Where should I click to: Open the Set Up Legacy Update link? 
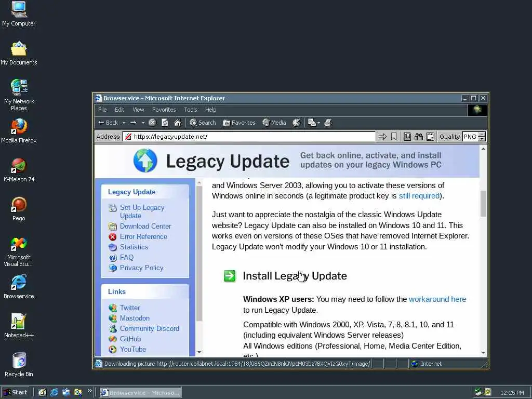(x=142, y=211)
